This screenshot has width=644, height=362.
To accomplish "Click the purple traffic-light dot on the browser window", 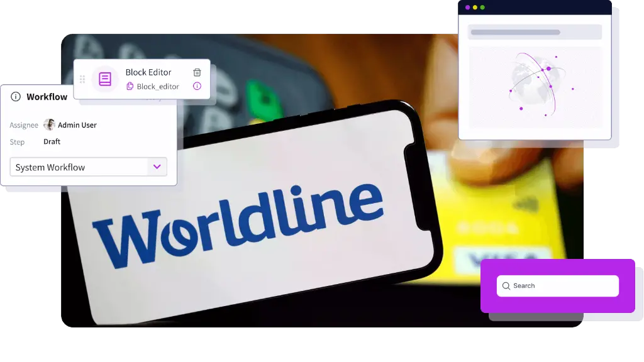I will tap(467, 8).
